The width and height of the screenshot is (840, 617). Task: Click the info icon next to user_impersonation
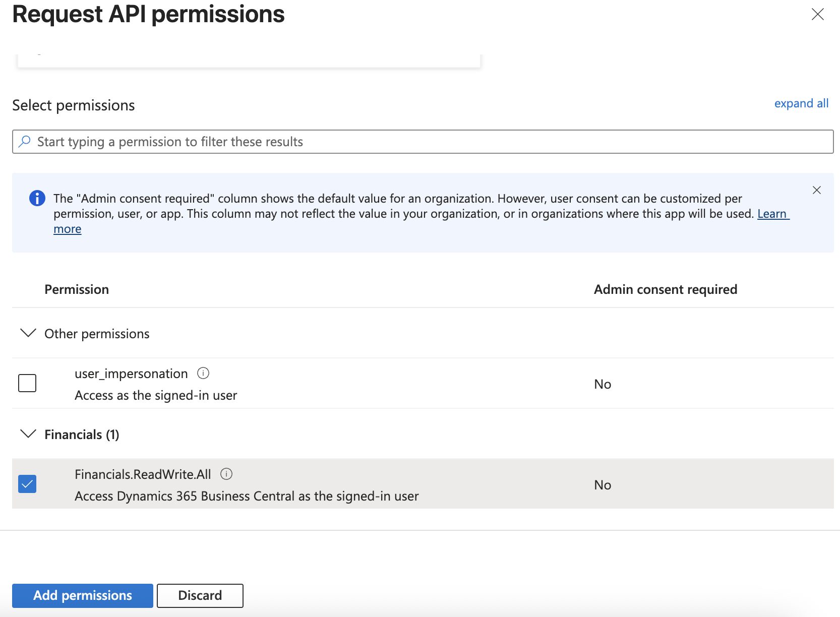pyautogui.click(x=203, y=373)
